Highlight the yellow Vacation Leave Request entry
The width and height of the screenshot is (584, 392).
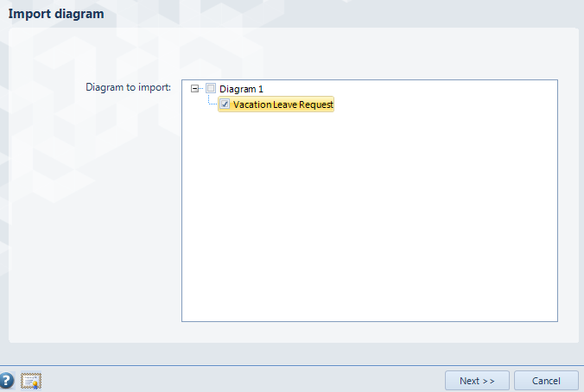coord(283,104)
